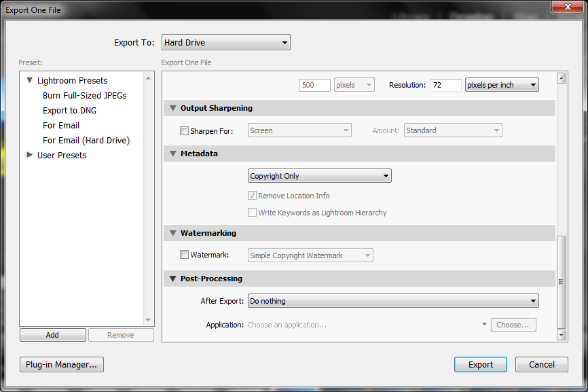The height and width of the screenshot is (392, 588).
Task: Open the Export To Hard Drive dropdown
Action: click(226, 42)
